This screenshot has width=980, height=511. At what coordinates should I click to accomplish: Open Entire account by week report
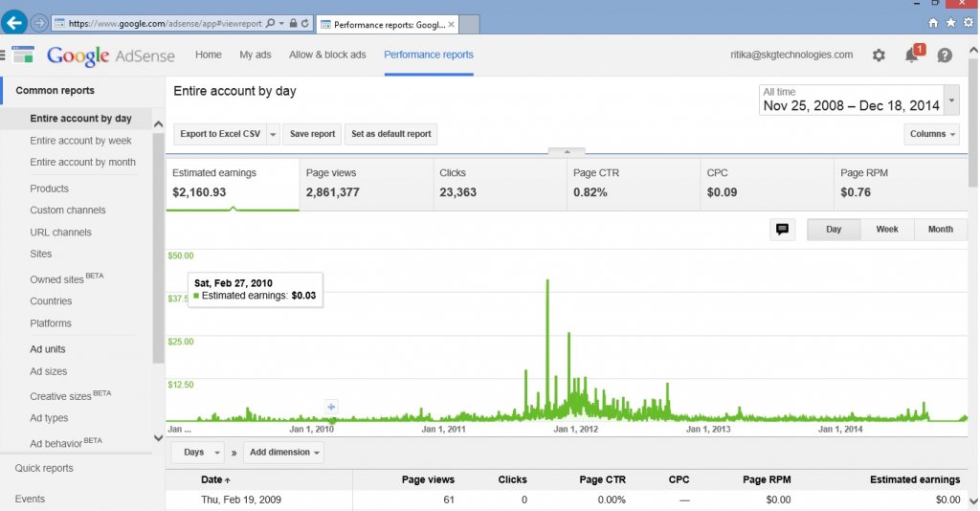point(80,141)
